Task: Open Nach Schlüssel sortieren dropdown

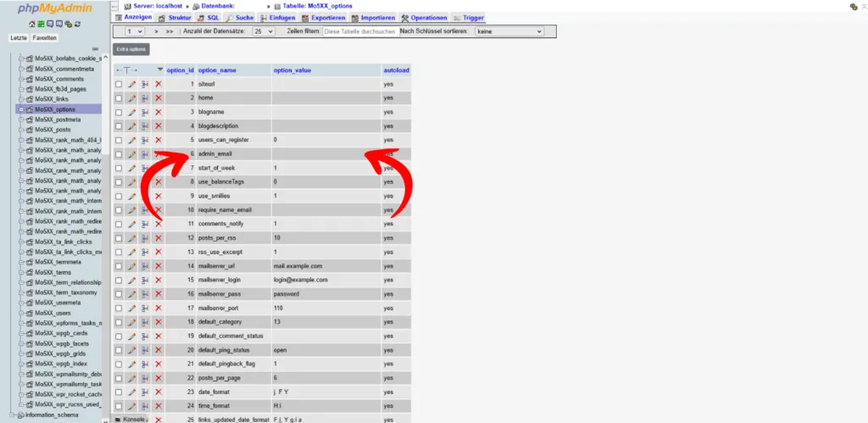Action: 509,31
